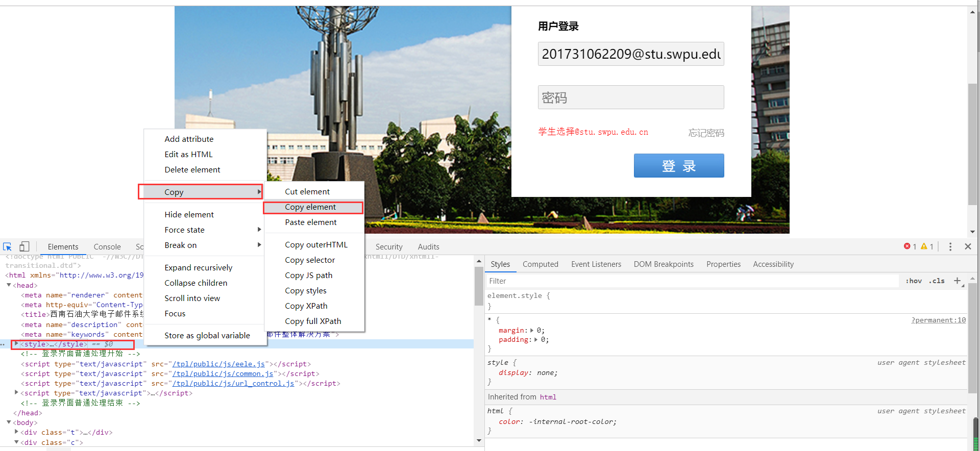Switch to the Console tab

107,246
